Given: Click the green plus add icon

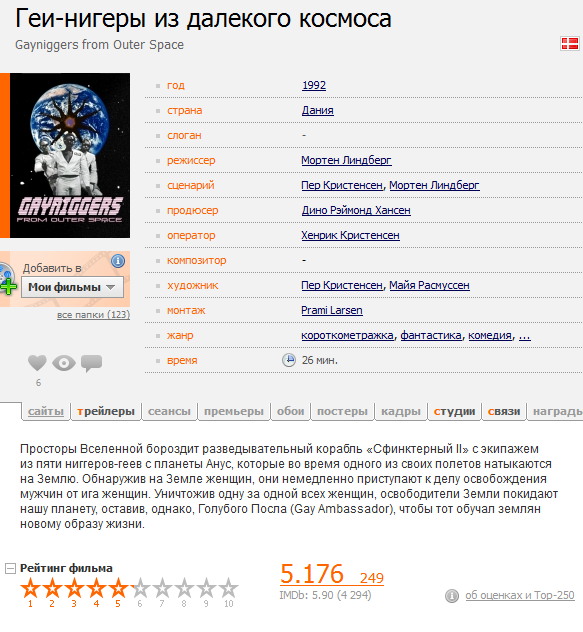Looking at the screenshot, I should point(8,287).
